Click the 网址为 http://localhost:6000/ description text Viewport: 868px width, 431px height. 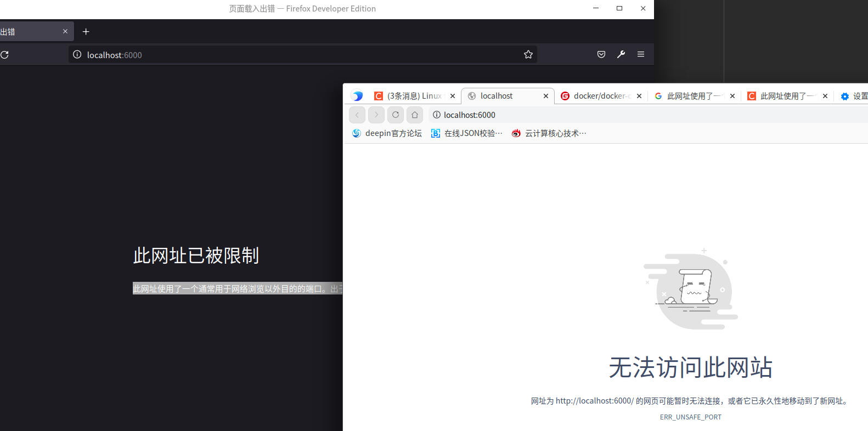[x=691, y=401]
